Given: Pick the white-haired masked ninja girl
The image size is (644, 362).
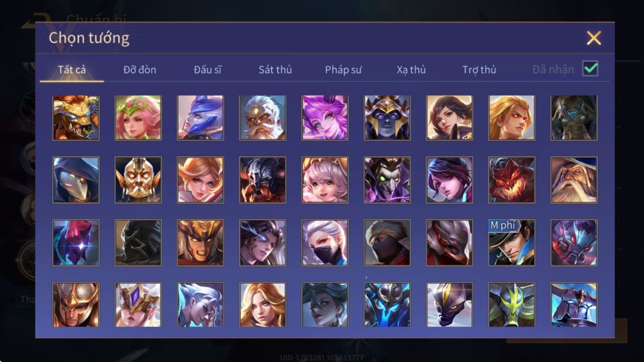Looking at the screenshot, I should 325,242.
